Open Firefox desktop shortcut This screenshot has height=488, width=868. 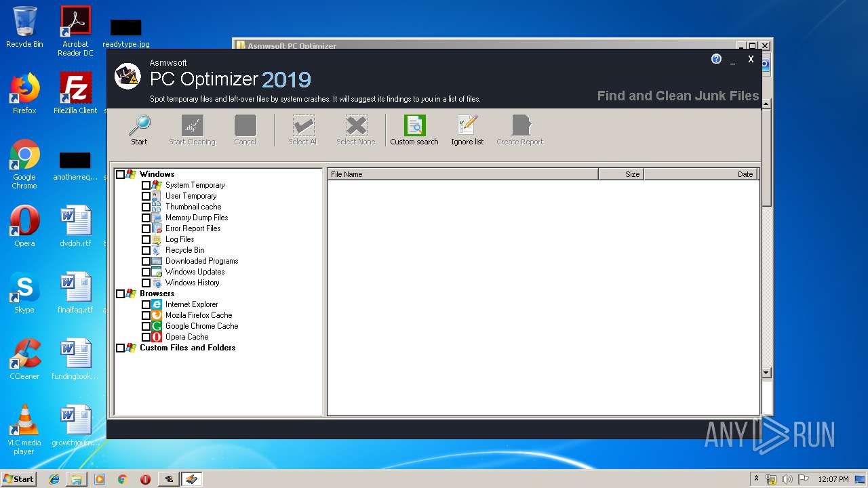point(24,94)
